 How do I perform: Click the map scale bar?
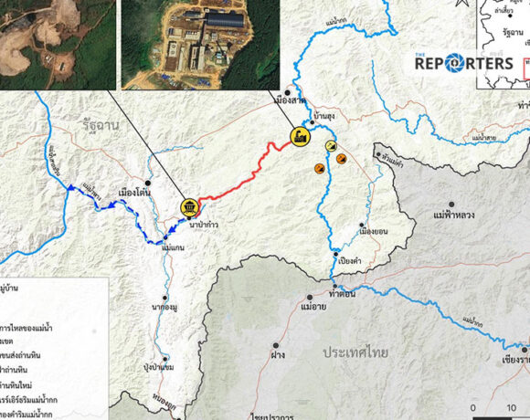(501, 418)
